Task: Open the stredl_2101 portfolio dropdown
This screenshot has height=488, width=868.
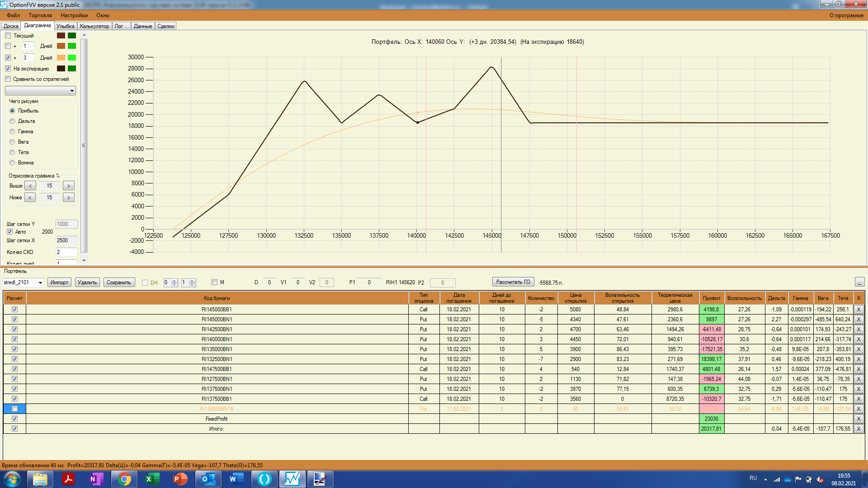Action: click(x=40, y=283)
